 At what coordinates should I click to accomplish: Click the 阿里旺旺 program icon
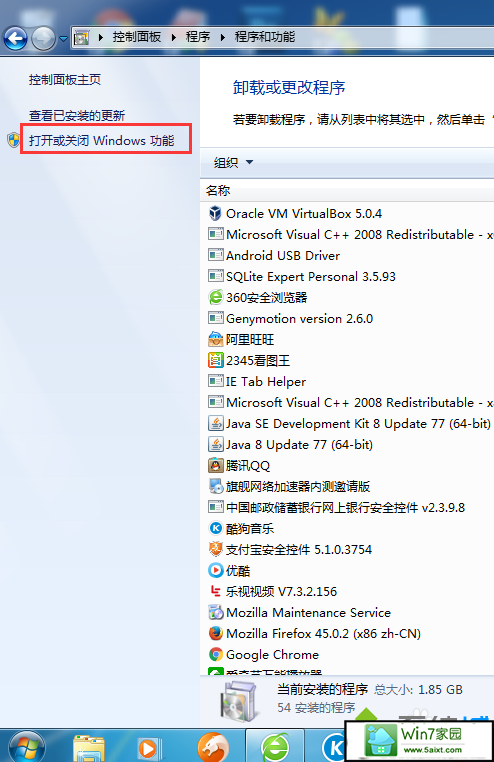pyautogui.click(x=215, y=339)
